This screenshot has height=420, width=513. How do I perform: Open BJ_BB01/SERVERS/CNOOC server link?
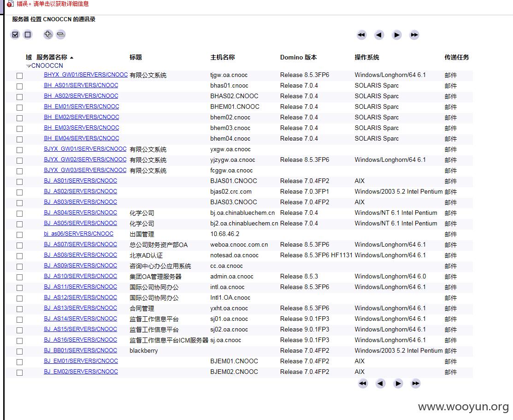tap(81, 350)
